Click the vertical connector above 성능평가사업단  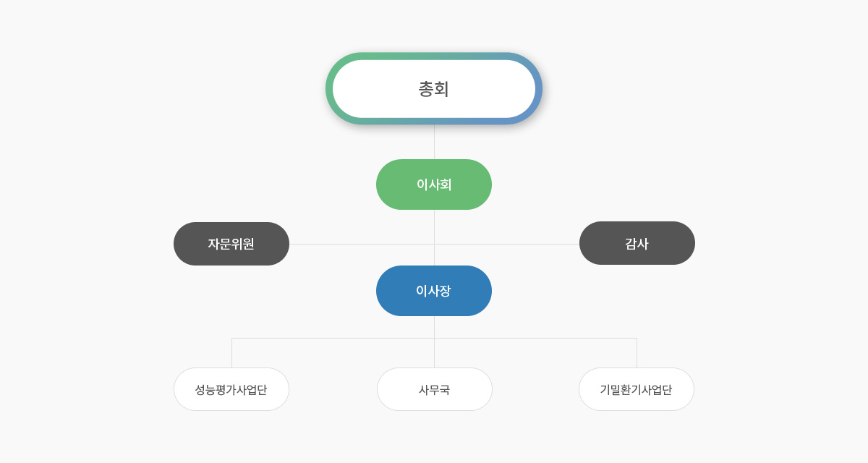pyautogui.click(x=231, y=353)
